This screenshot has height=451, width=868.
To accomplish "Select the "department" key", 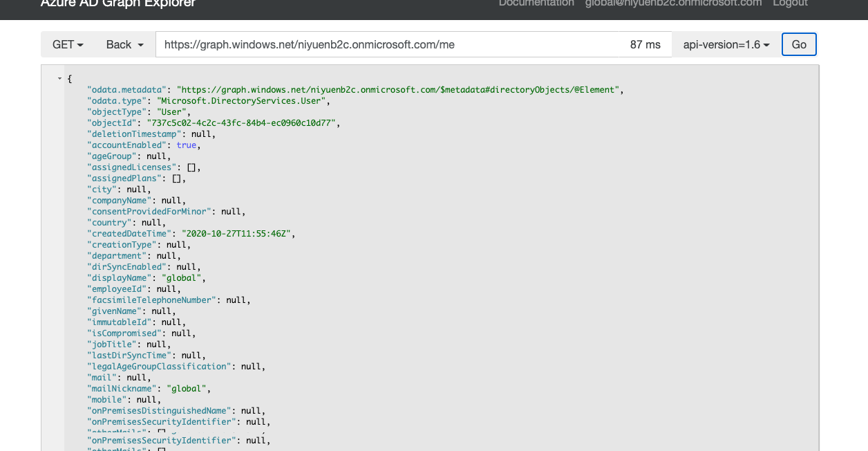I will (117, 256).
